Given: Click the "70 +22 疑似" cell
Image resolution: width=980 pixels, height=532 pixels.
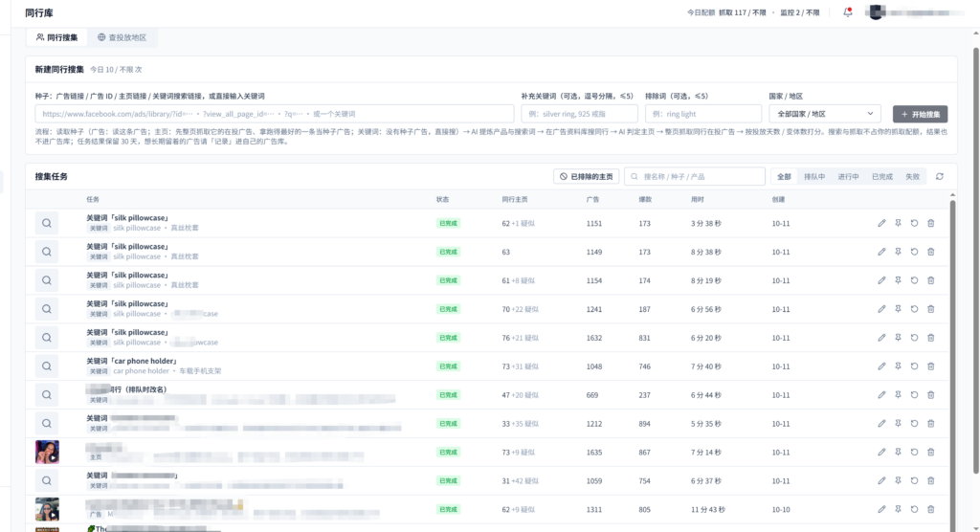Looking at the screenshot, I should [x=520, y=309].
